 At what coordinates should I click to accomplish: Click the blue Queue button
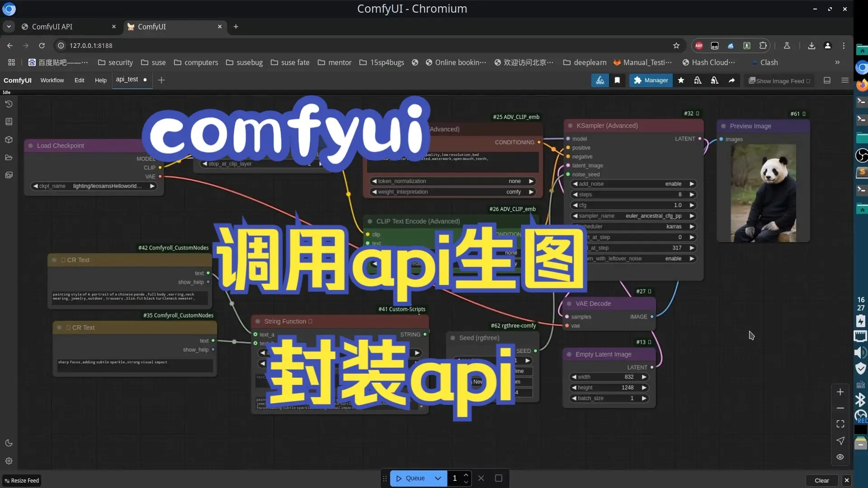pos(410,478)
